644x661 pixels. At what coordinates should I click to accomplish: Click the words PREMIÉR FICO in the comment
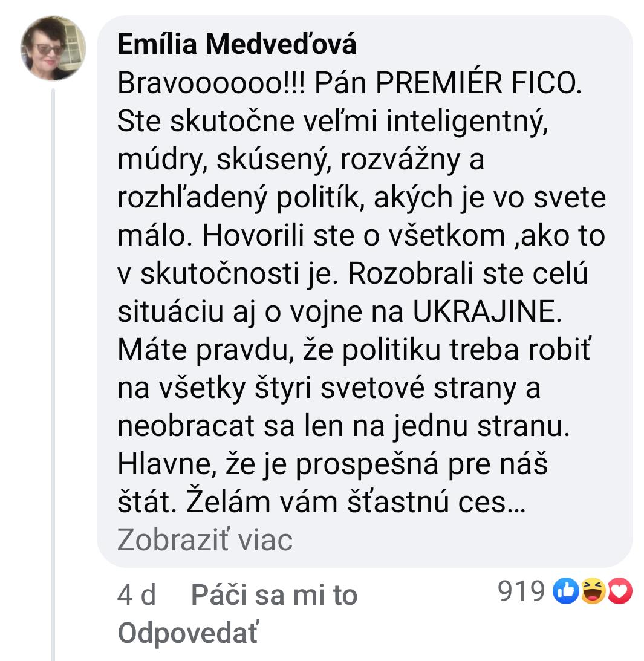click(477, 83)
